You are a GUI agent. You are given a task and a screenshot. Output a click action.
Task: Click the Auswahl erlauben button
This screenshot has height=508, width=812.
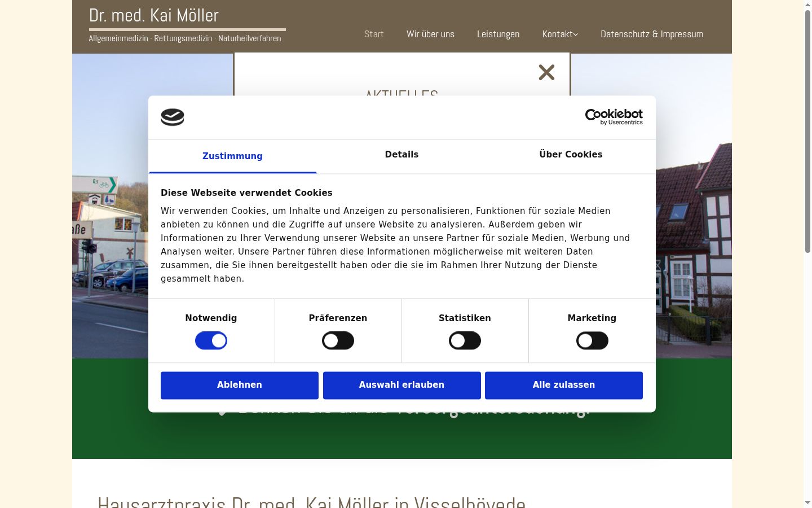(x=402, y=385)
